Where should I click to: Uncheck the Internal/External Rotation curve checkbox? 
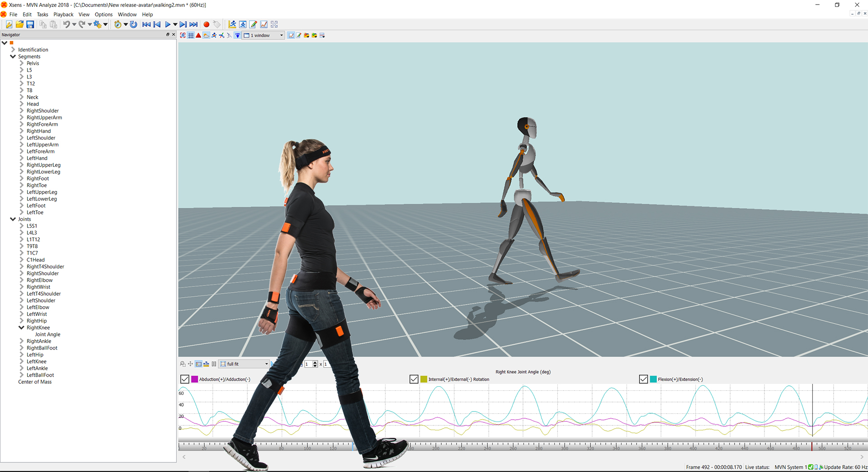pyautogui.click(x=414, y=379)
